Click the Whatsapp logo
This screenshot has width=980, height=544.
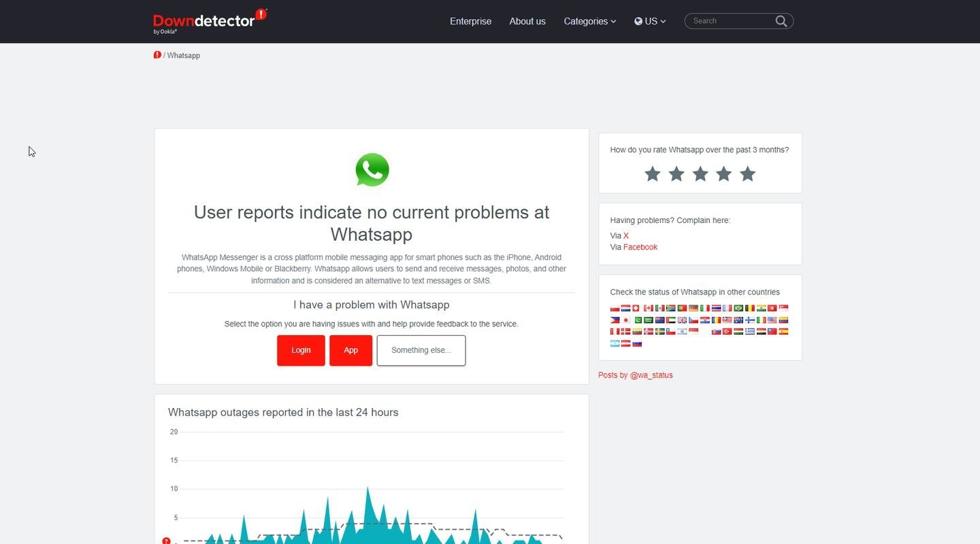click(x=372, y=170)
